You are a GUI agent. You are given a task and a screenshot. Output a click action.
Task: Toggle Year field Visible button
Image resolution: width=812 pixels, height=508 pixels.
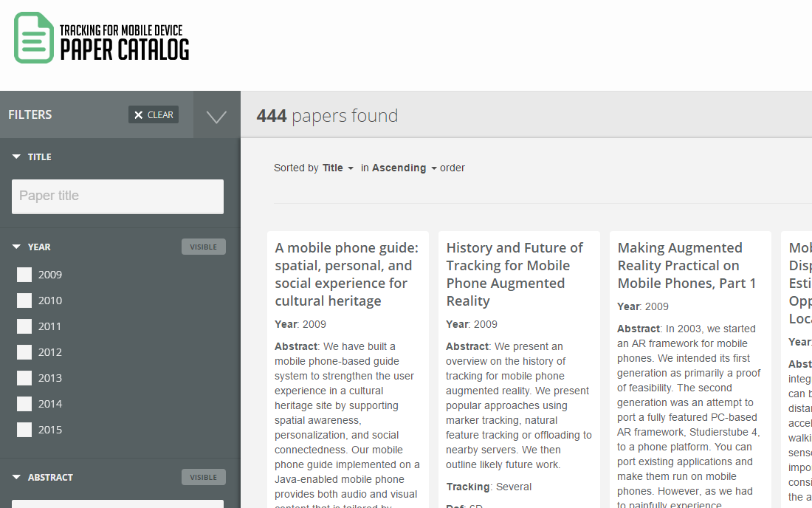[204, 247]
